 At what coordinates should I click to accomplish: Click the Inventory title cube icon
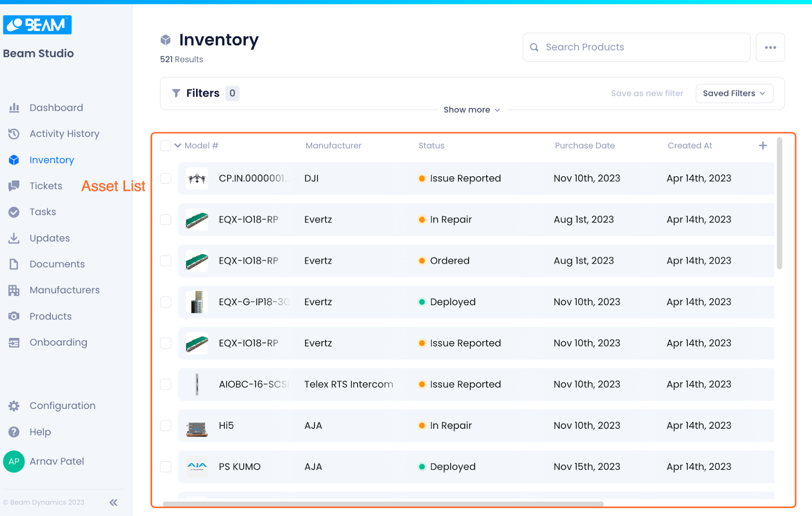[x=165, y=40]
